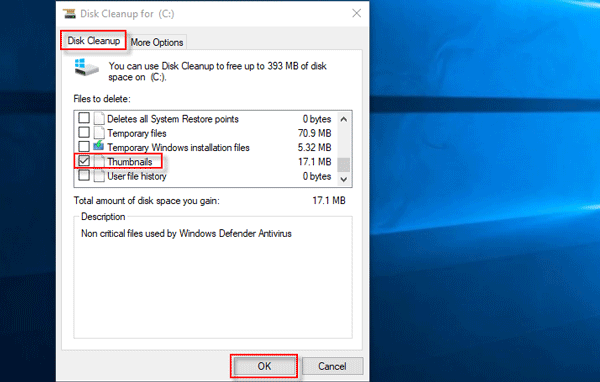Screen dimensions: 600x382
Task: Click the scrollbar thumb in file list
Action: (x=344, y=165)
